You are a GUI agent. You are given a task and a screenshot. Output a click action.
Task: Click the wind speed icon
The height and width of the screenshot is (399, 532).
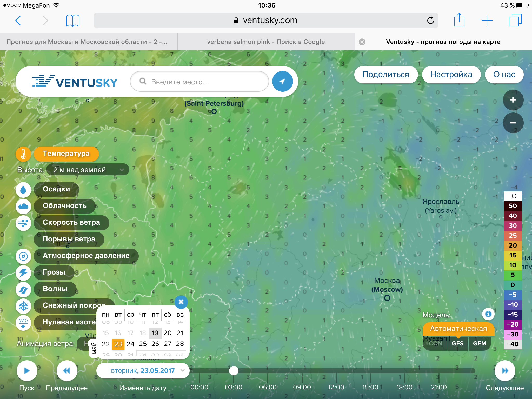click(x=23, y=223)
